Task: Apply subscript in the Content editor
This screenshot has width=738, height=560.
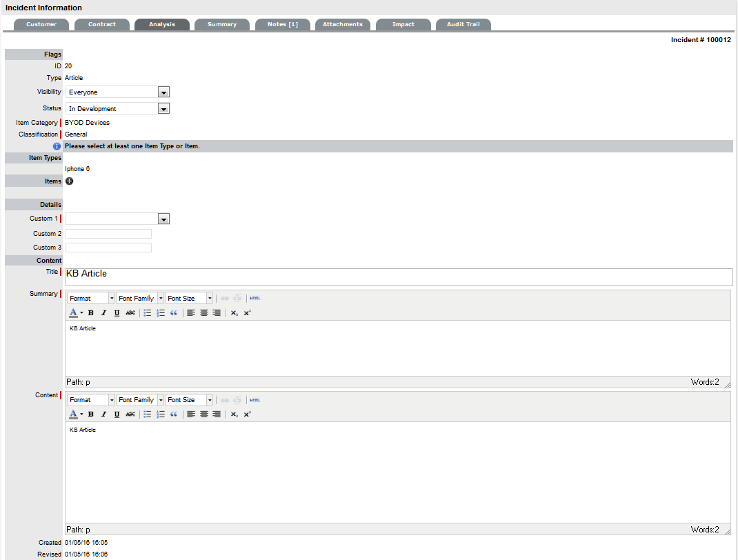Action: [x=234, y=414]
